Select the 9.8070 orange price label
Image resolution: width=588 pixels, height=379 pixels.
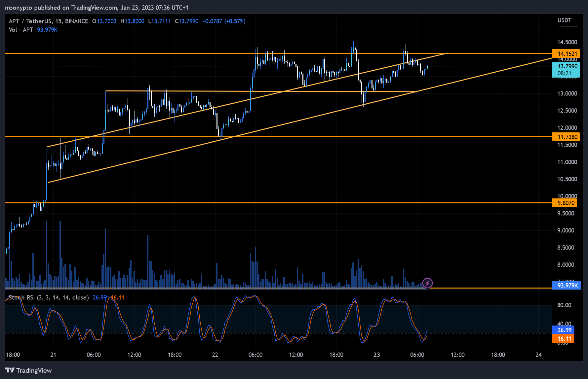pos(565,203)
